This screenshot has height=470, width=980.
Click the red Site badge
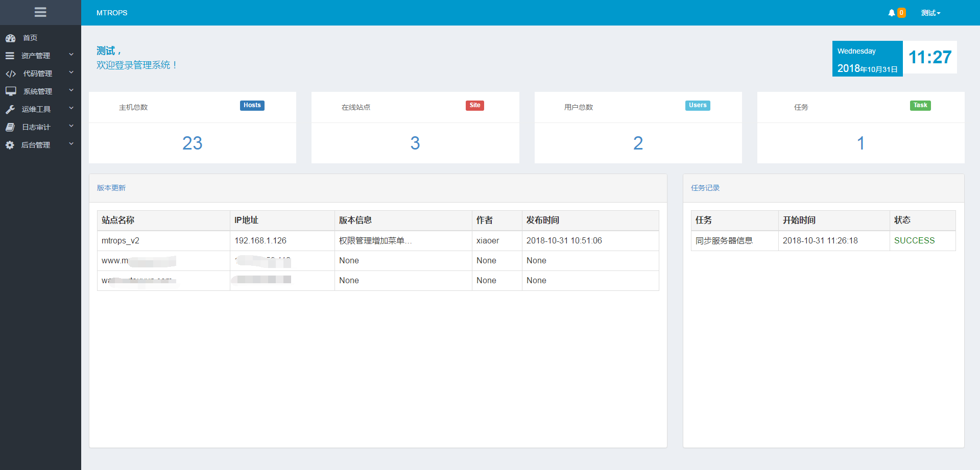pos(475,106)
